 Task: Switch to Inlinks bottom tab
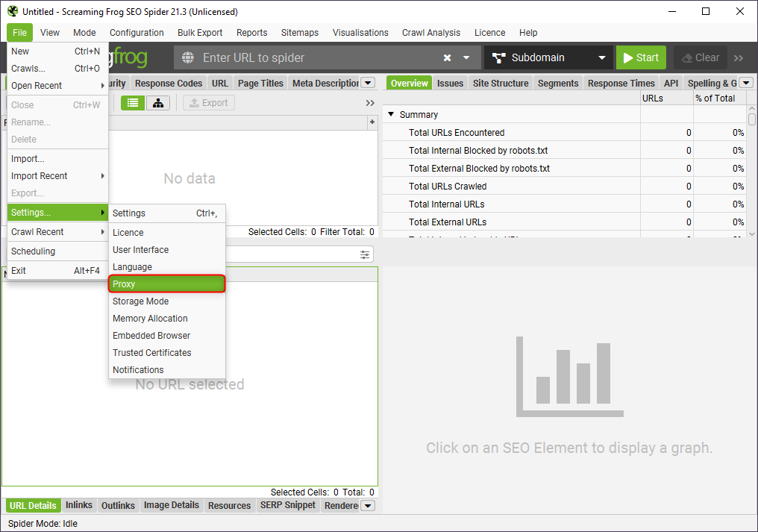[79, 505]
